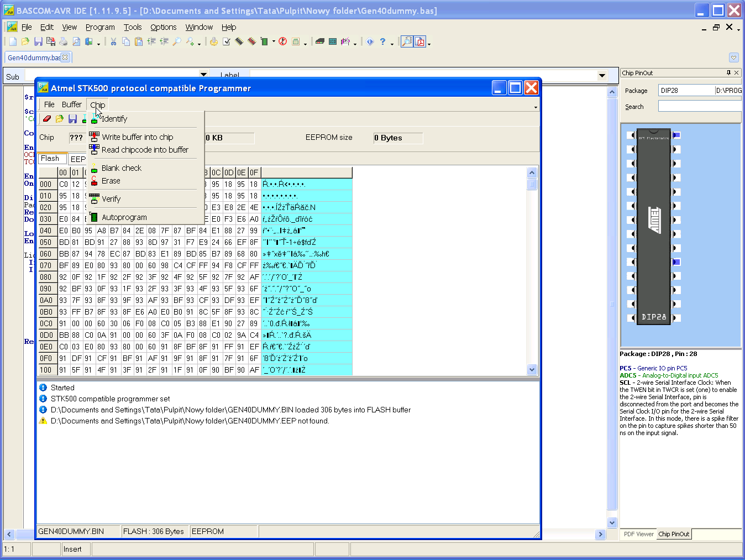Click the Print icon in main toolbar
Viewport: 745px width, 560px height.
(x=64, y=41)
